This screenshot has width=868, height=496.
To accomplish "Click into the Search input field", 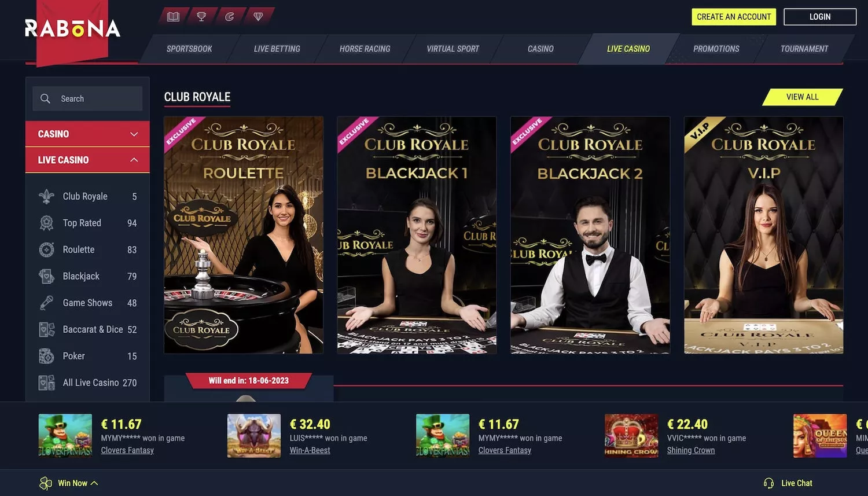I will [87, 98].
